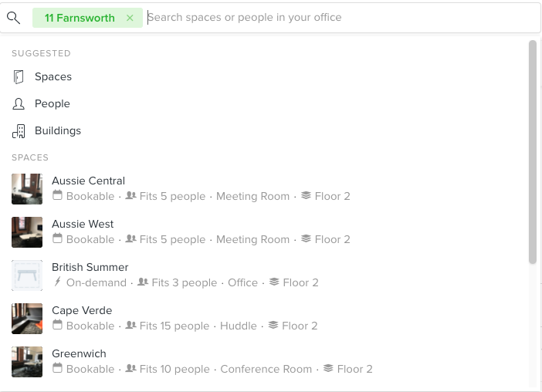Click the results list vertical scrollbar
Screen dimensions: 542x392
click(533, 152)
